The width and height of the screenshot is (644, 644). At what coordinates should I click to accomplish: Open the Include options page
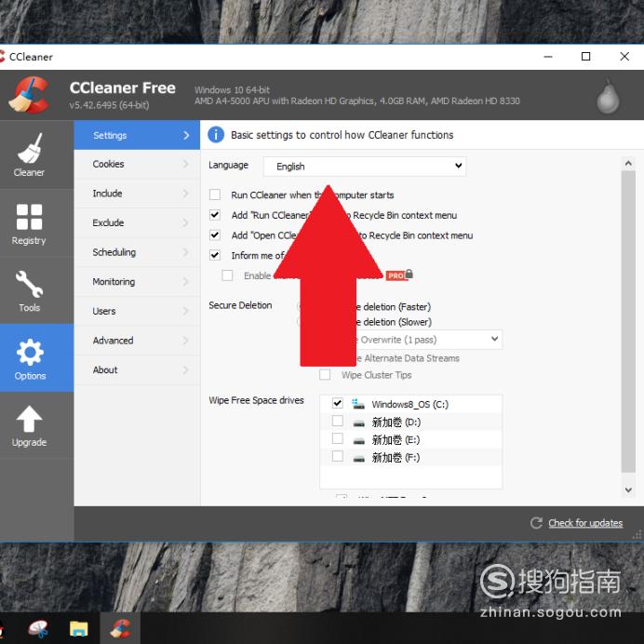click(137, 194)
